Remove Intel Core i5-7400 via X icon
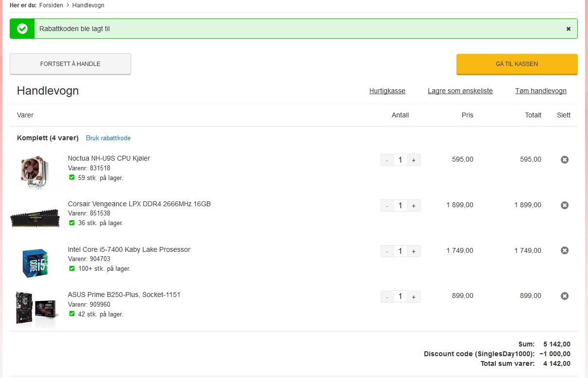Image resolution: width=588 pixels, height=378 pixels. coord(565,250)
